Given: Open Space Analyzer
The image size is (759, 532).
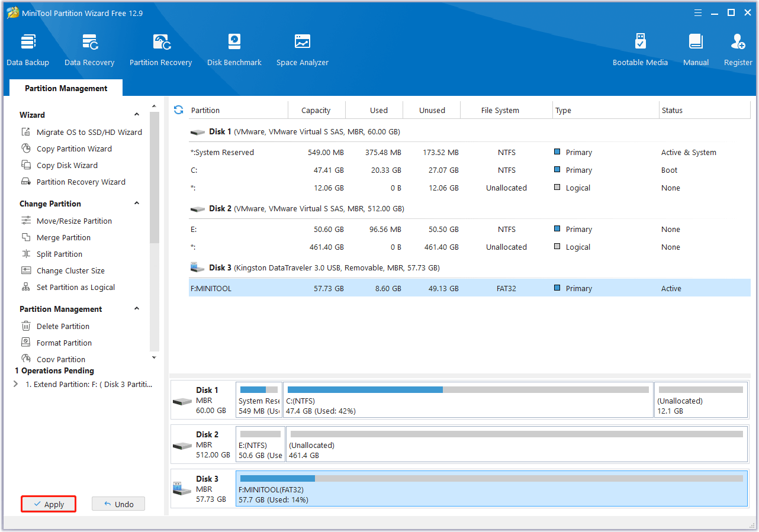Looking at the screenshot, I should coord(302,50).
